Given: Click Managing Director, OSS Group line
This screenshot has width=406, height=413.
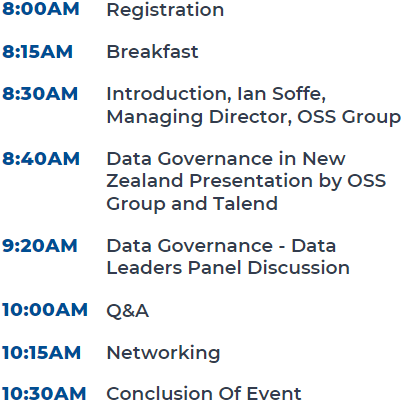Looking at the screenshot, I should pos(254,117).
